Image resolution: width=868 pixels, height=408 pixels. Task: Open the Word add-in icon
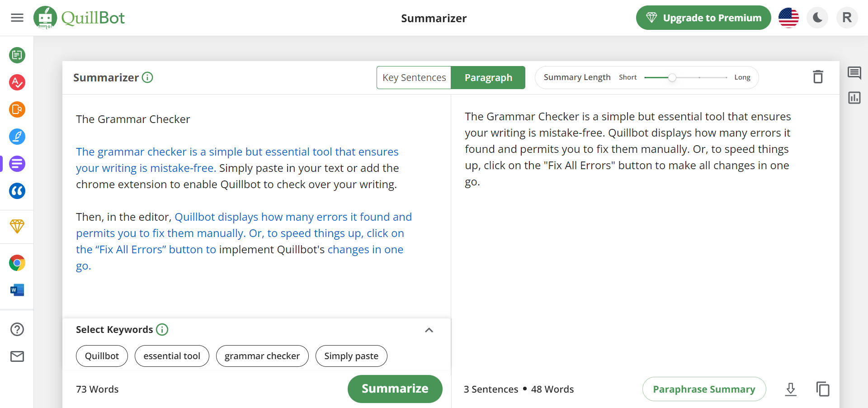pos(17,290)
